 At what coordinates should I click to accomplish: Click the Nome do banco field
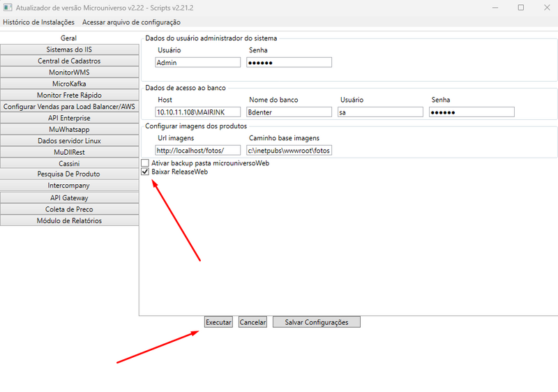tap(289, 112)
